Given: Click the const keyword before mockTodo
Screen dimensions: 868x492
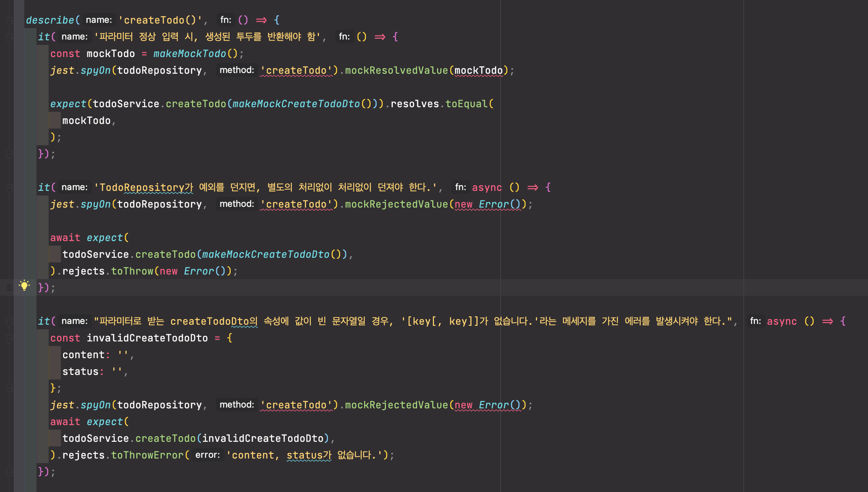Looking at the screenshot, I should [65, 54].
